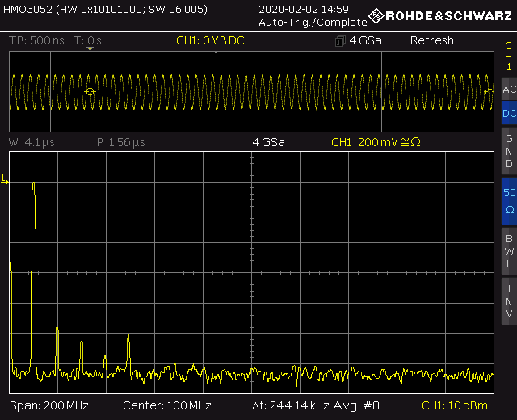
Task: Toggle the 50 Ω input impedance
Action: tap(509, 201)
